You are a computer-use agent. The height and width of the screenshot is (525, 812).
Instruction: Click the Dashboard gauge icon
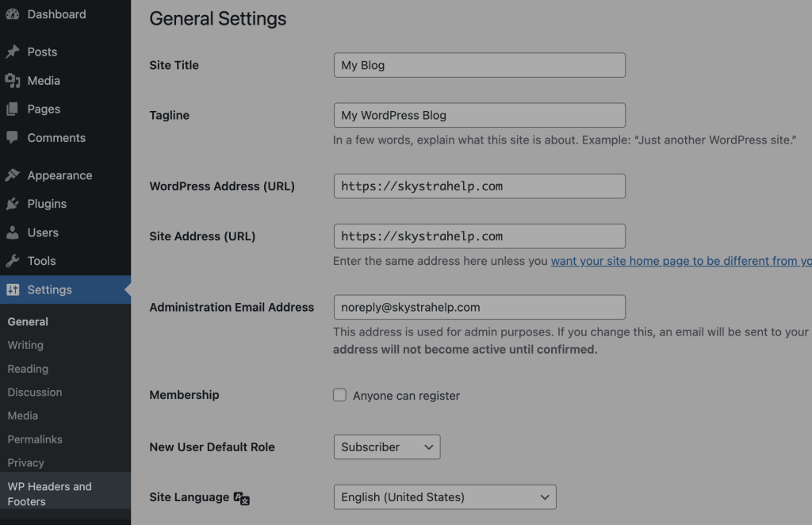pyautogui.click(x=13, y=14)
